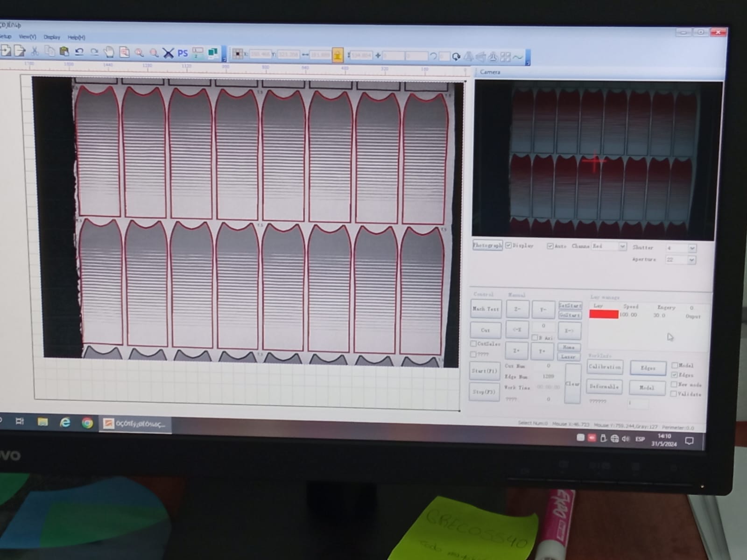Click the red layer color swatch
This screenshot has width=747, height=560.
point(603,315)
